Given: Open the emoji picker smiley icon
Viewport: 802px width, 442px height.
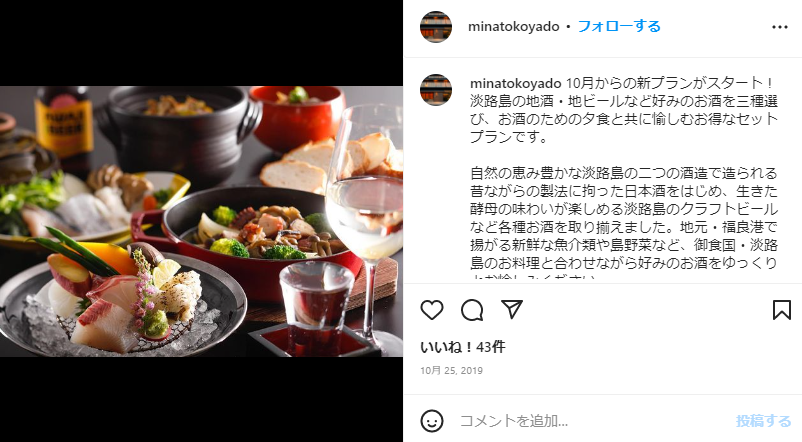Looking at the screenshot, I should click(x=432, y=421).
